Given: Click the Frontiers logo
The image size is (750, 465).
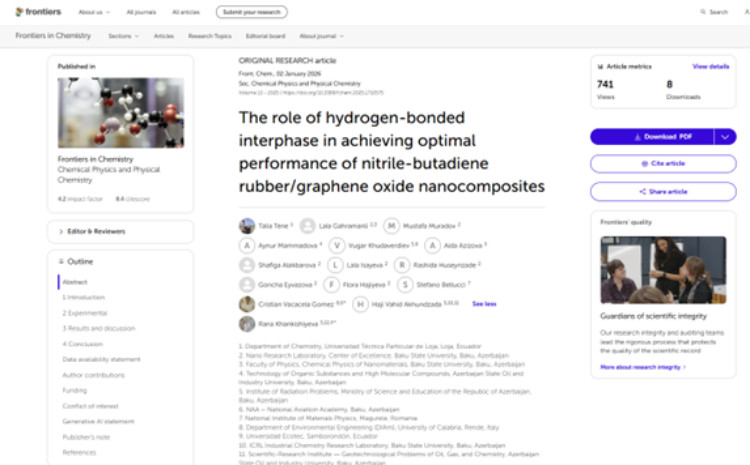Looking at the screenshot, I should pyautogui.click(x=39, y=12).
